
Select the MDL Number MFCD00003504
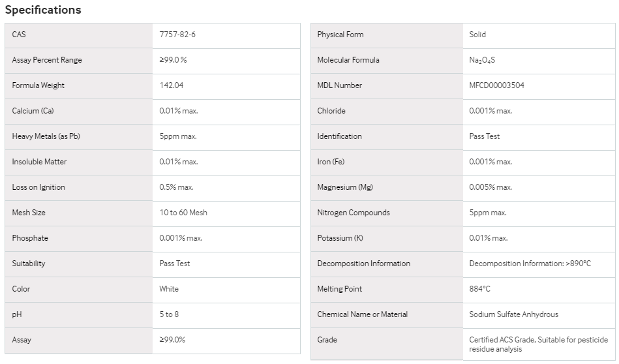click(496, 85)
